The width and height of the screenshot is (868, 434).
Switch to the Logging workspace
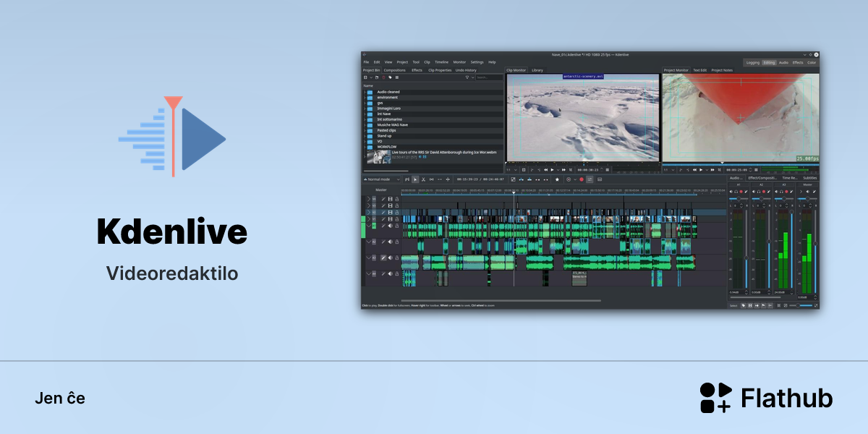[x=753, y=63]
